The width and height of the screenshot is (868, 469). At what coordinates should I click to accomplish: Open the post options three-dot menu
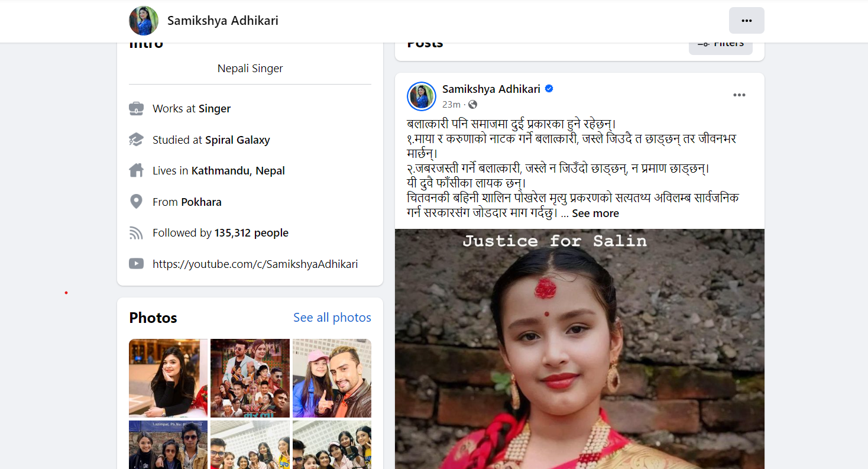click(739, 95)
